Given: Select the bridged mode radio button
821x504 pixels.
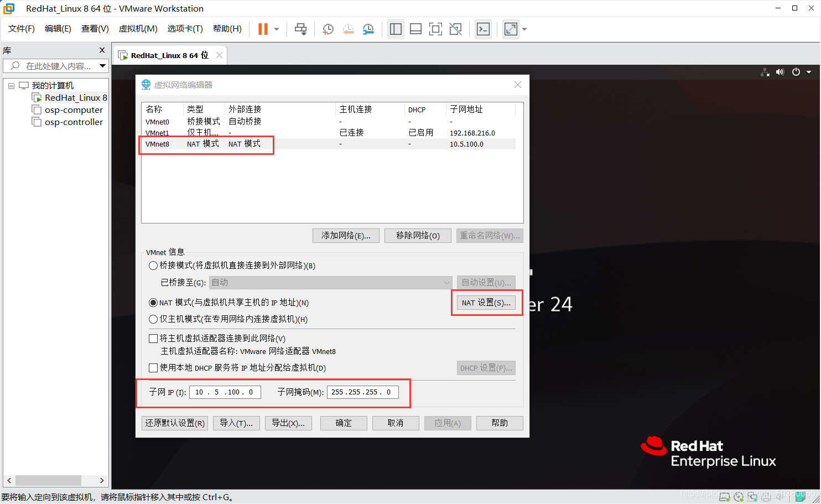Looking at the screenshot, I should click(153, 266).
